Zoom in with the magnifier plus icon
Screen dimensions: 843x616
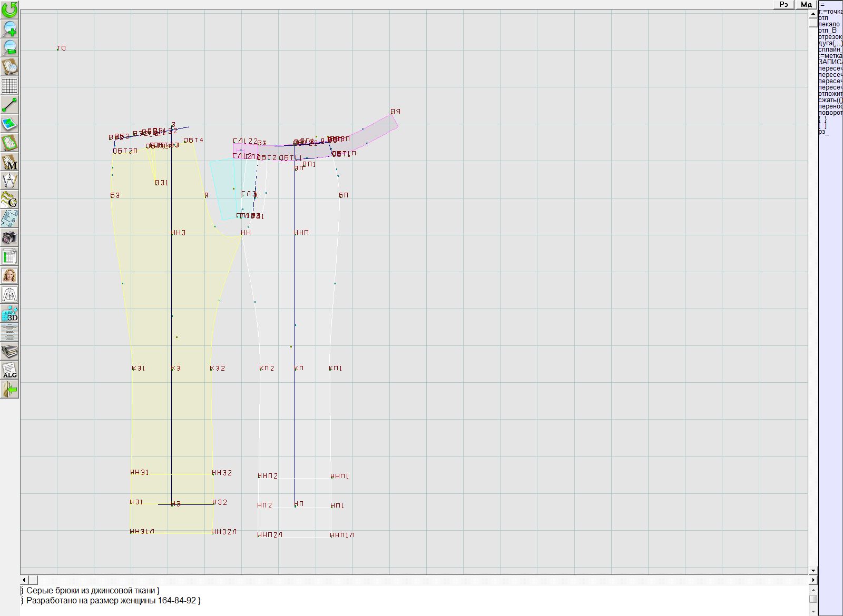9,28
